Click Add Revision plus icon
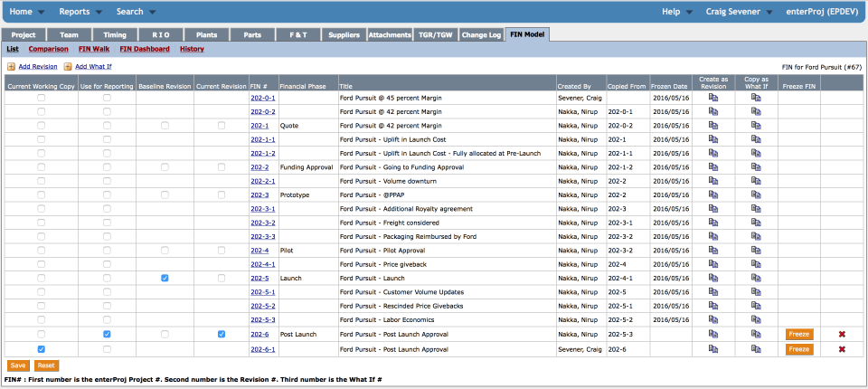This screenshot has width=868, height=389. [x=11, y=67]
